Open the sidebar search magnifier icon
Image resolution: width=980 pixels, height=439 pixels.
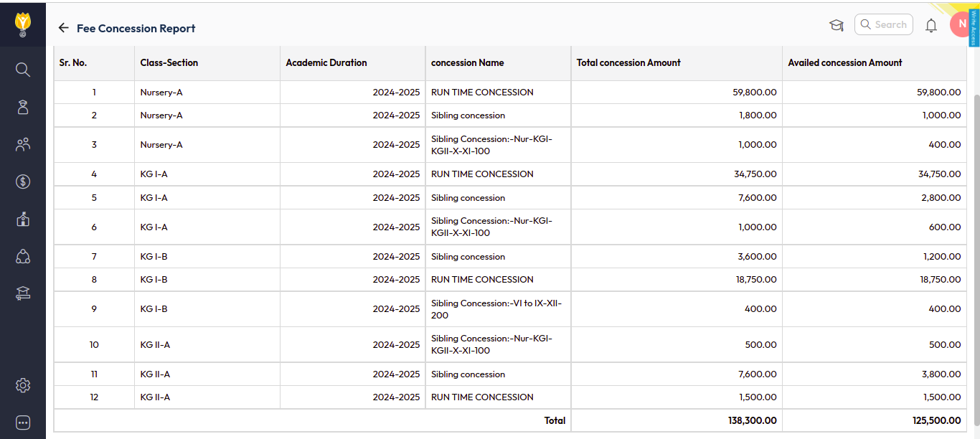(x=23, y=70)
